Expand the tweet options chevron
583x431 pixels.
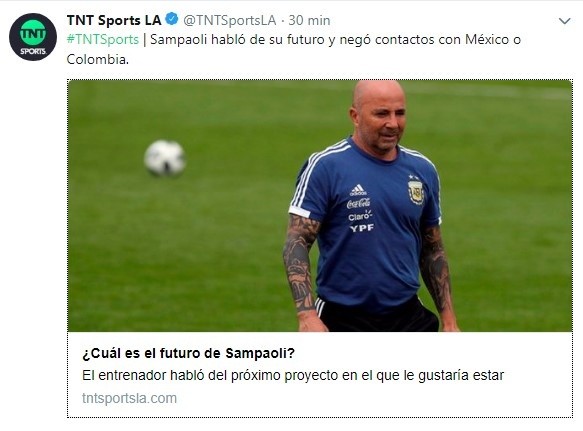click(564, 21)
